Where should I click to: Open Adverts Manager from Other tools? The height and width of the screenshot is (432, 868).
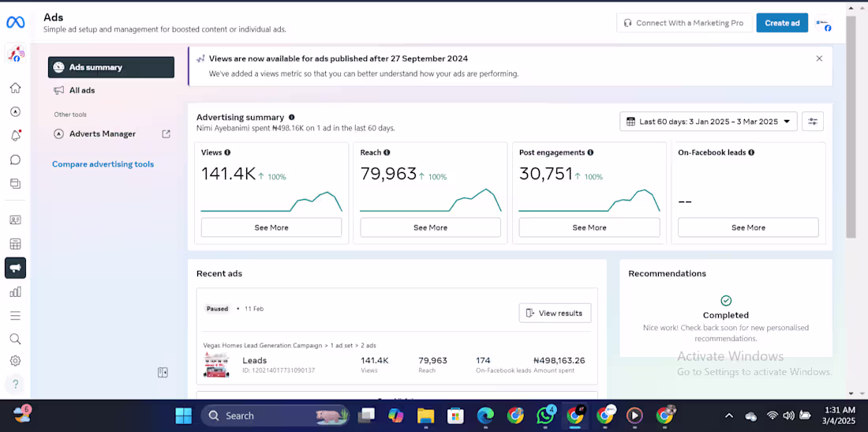103,134
